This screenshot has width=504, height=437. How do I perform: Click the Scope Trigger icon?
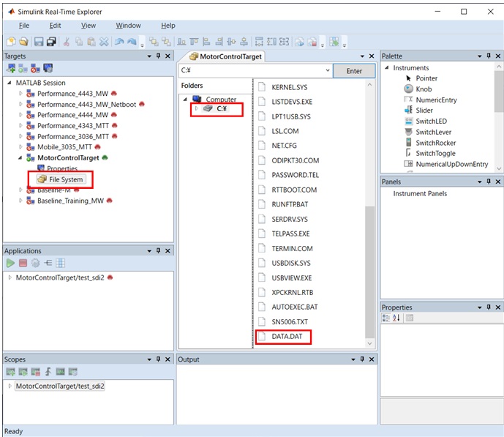[48, 372]
